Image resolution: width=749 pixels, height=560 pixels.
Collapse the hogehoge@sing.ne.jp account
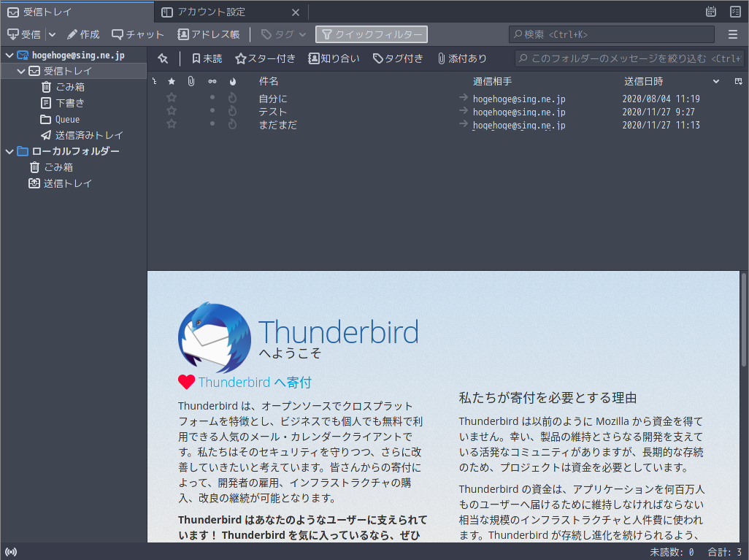point(9,55)
